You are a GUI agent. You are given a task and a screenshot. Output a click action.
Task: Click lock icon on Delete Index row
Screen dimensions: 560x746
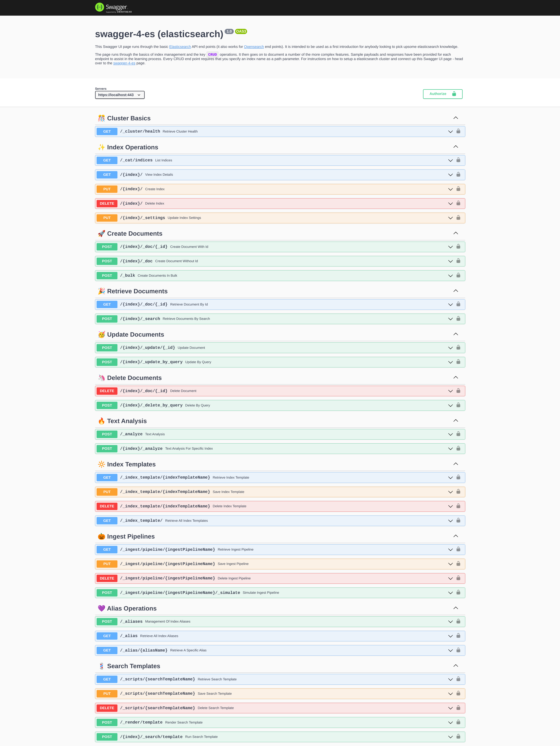(458, 203)
